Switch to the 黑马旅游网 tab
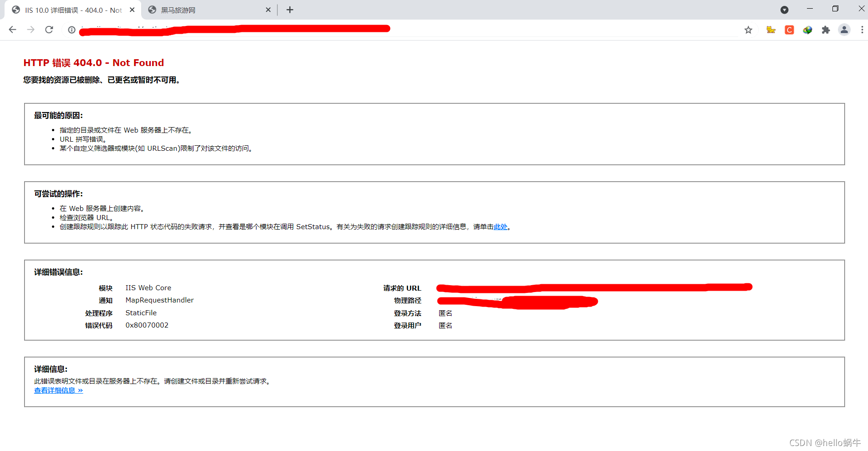 pos(209,10)
